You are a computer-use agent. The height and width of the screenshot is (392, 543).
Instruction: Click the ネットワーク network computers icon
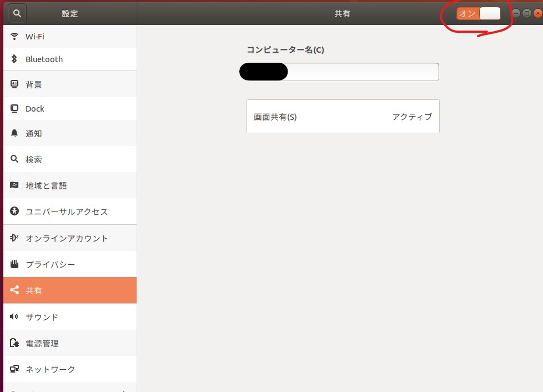point(14,369)
